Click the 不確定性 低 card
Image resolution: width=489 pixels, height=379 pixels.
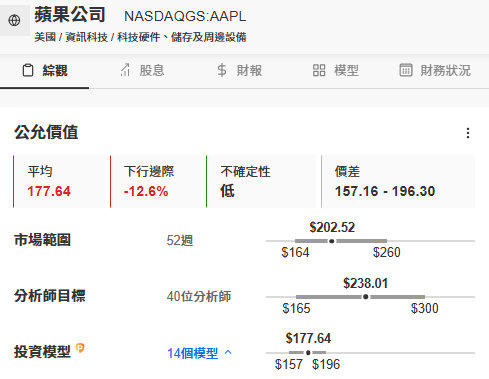(x=261, y=181)
